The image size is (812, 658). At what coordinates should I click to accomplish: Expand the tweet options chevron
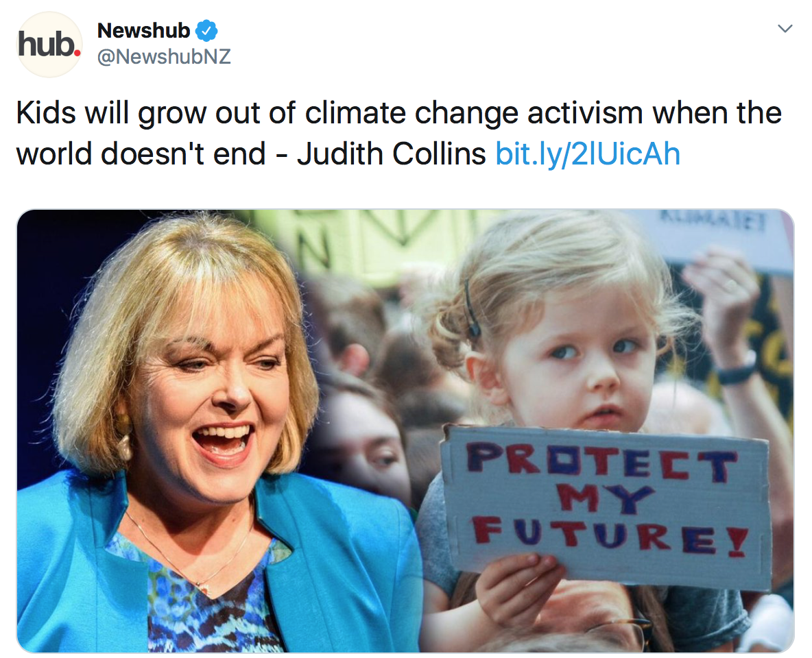pyautogui.click(x=785, y=29)
